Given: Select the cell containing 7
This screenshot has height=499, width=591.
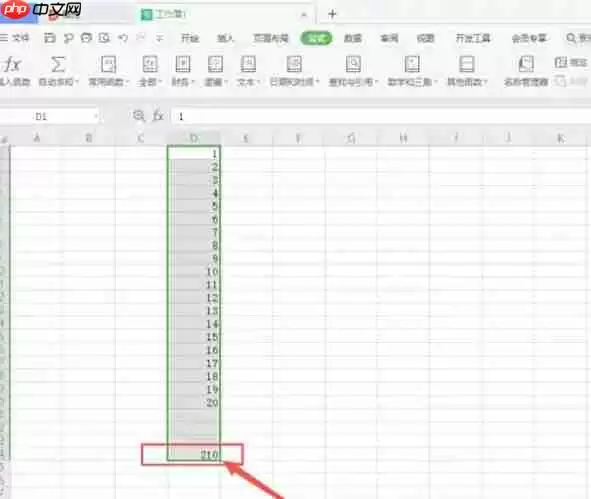Looking at the screenshot, I should tap(194, 232).
